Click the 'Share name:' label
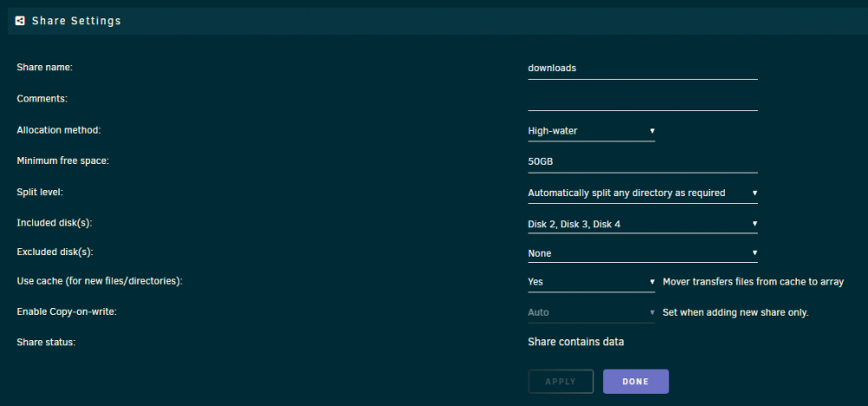Image resolution: width=868 pixels, height=406 pixels. pyautogui.click(x=45, y=67)
